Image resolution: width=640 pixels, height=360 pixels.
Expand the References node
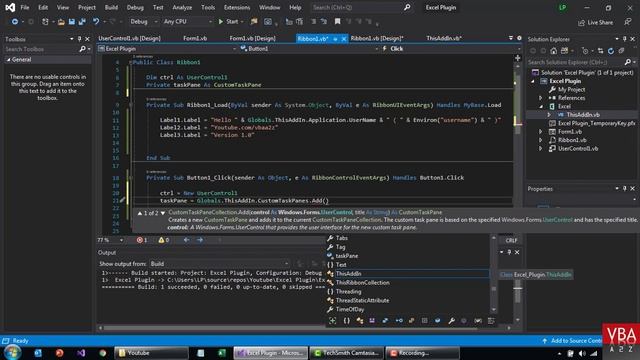point(540,98)
